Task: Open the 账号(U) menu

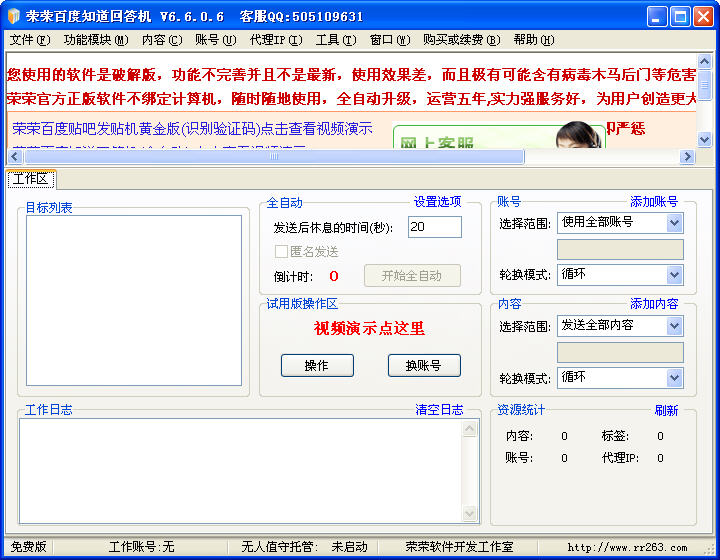Action: (215, 40)
